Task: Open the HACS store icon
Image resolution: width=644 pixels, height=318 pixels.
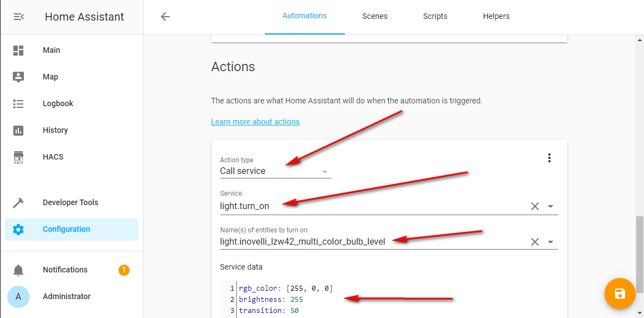Action: (18, 157)
